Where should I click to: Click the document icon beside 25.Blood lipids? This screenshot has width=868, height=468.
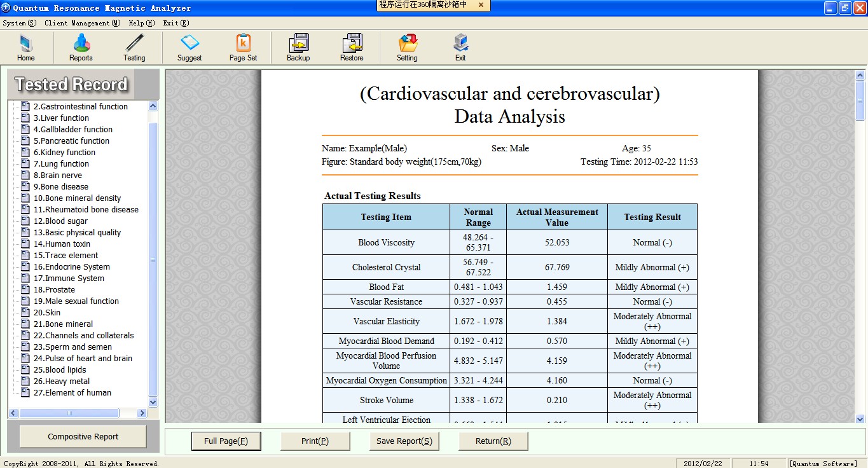pyautogui.click(x=25, y=369)
